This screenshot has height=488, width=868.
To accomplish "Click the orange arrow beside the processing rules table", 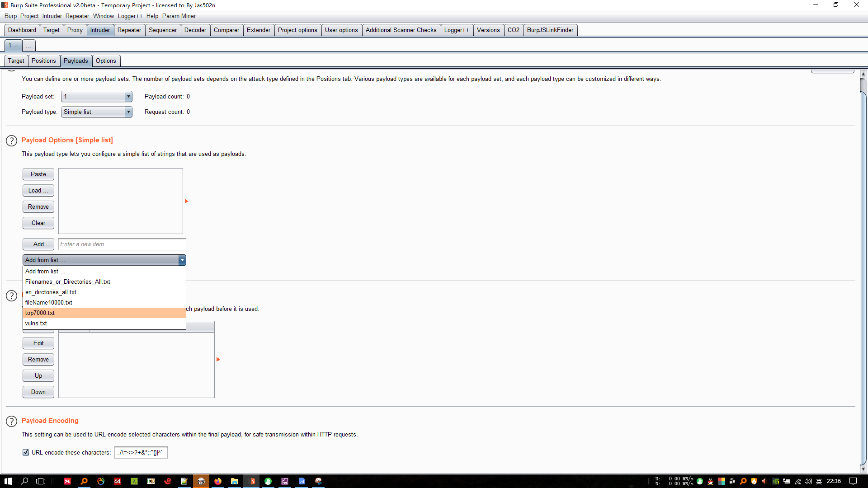I will (x=218, y=359).
